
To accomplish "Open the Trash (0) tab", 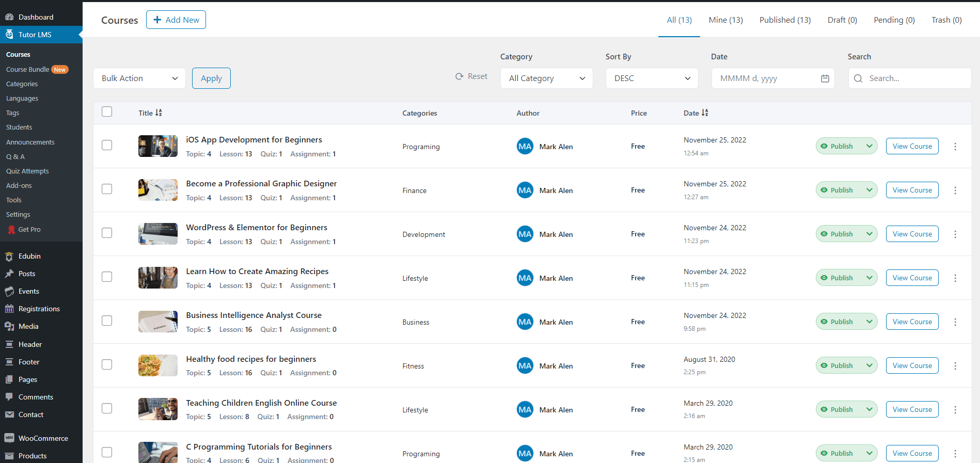I will point(946,20).
